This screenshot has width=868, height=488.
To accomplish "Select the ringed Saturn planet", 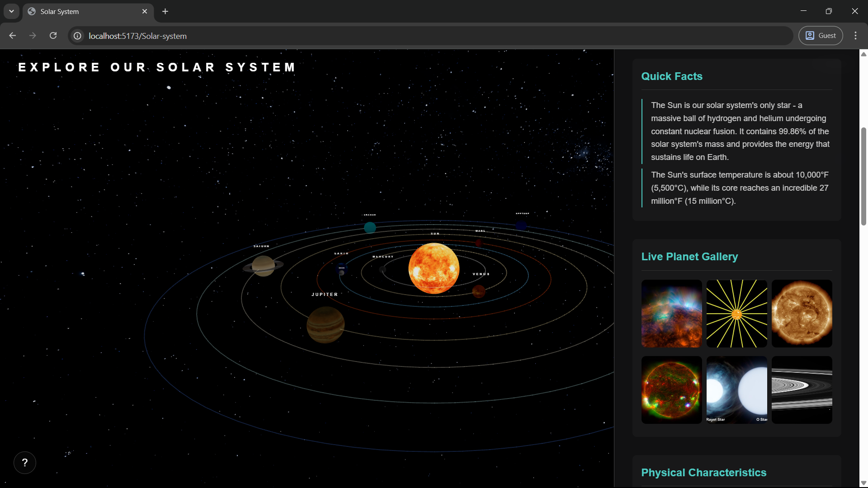I will [264, 266].
